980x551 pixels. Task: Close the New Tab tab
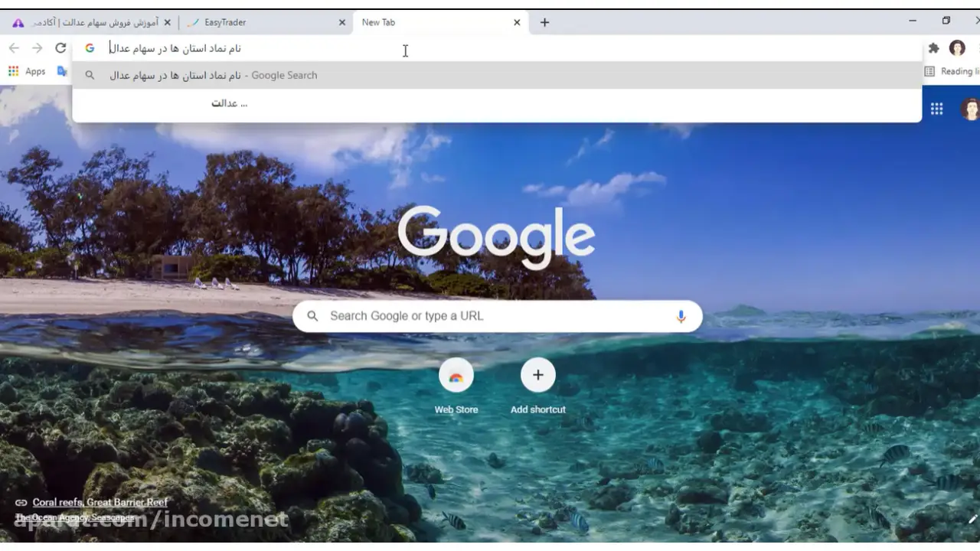click(517, 22)
